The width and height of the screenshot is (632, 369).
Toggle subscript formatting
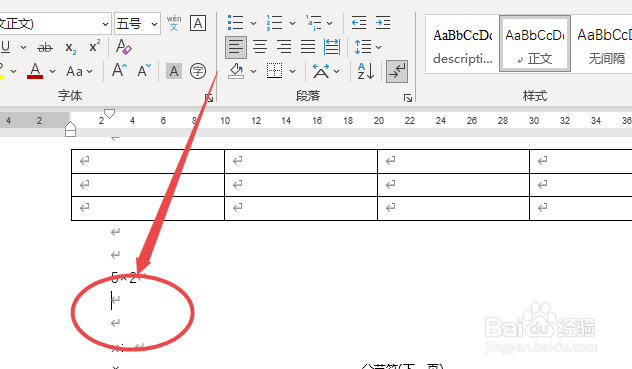71,48
